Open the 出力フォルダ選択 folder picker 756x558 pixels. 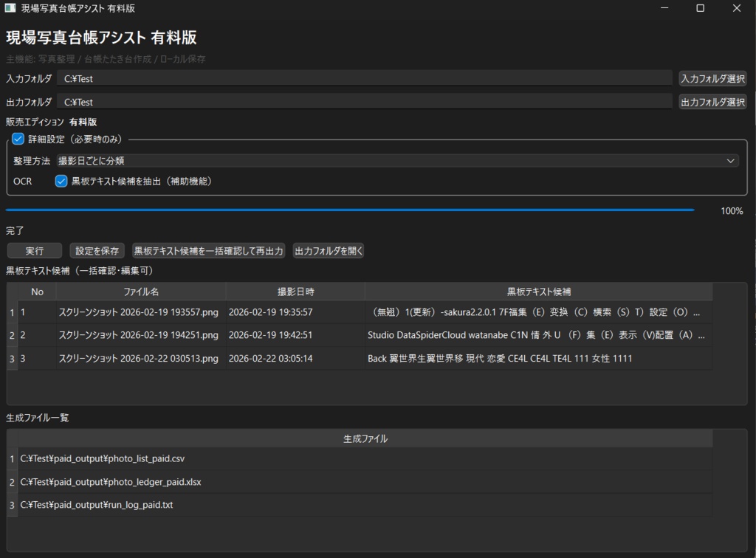click(x=712, y=101)
